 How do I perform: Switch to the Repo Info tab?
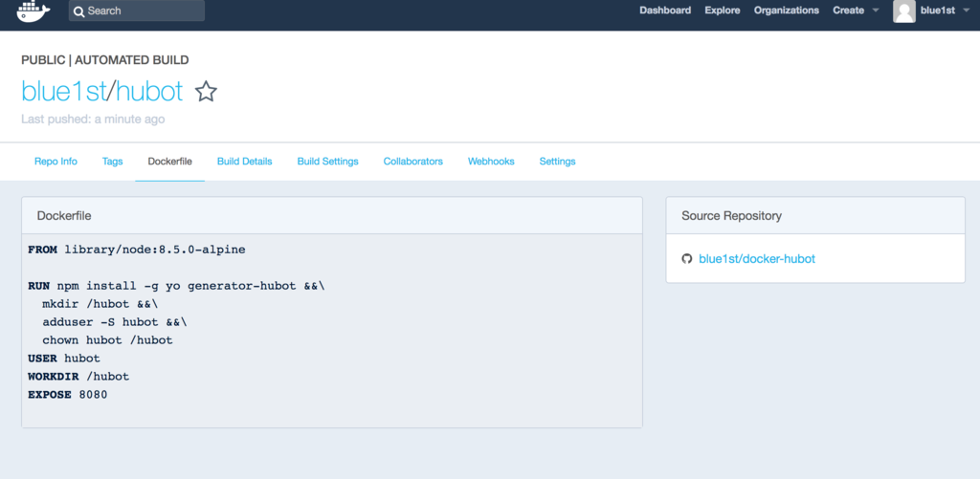point(56,162)
